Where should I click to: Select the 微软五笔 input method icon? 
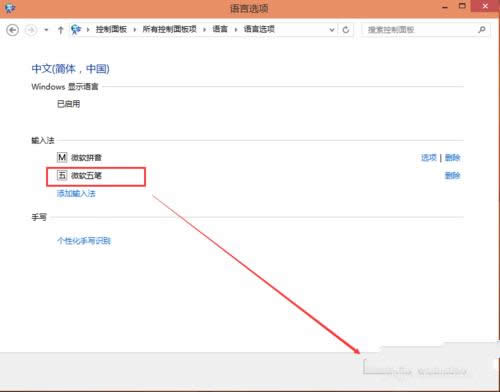click(x=62, y=175)
